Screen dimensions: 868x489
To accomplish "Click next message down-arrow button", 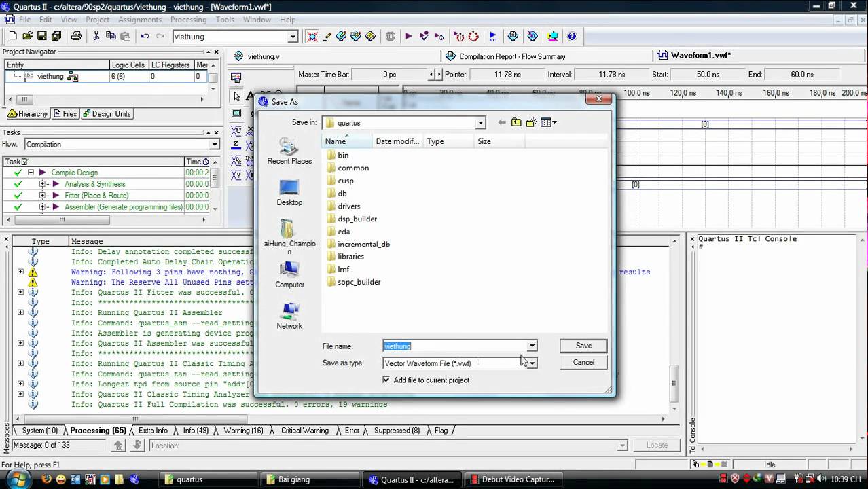I will 137,446.
